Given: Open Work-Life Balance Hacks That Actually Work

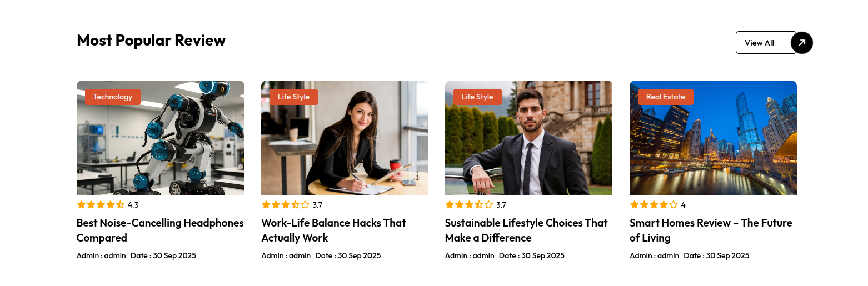Looking at the screenshot, I should pyautogui.click(x=333, y=230).
